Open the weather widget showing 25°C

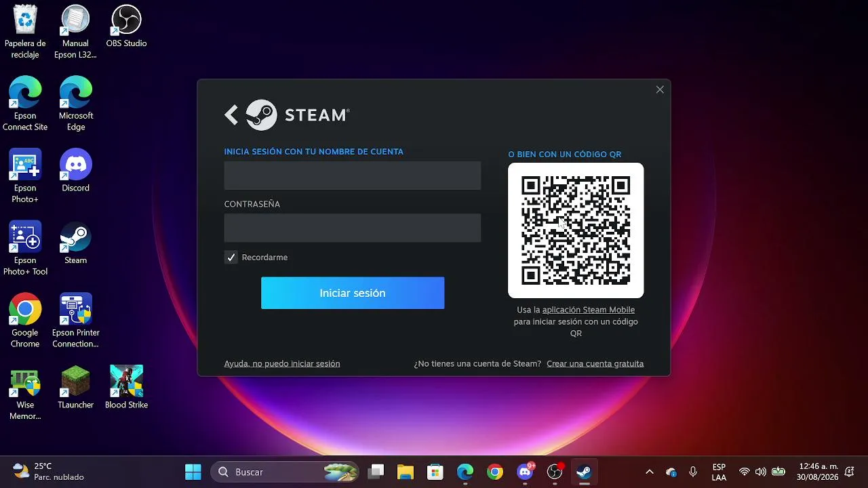49,472
